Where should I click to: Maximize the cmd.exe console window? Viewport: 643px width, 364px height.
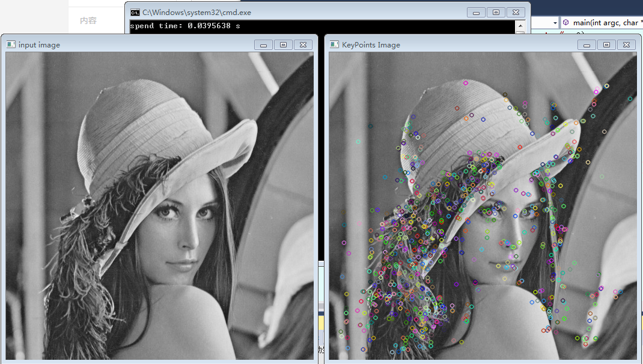coord(496,12)
